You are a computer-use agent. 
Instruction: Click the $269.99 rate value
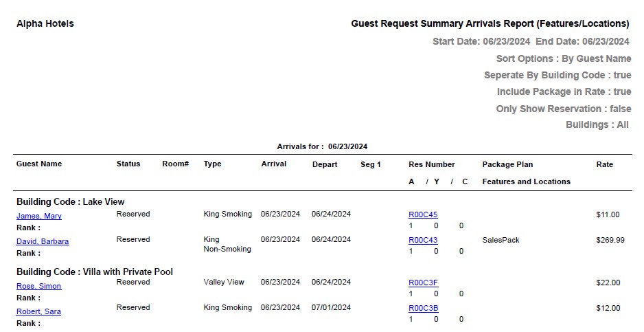coord(610,240)
